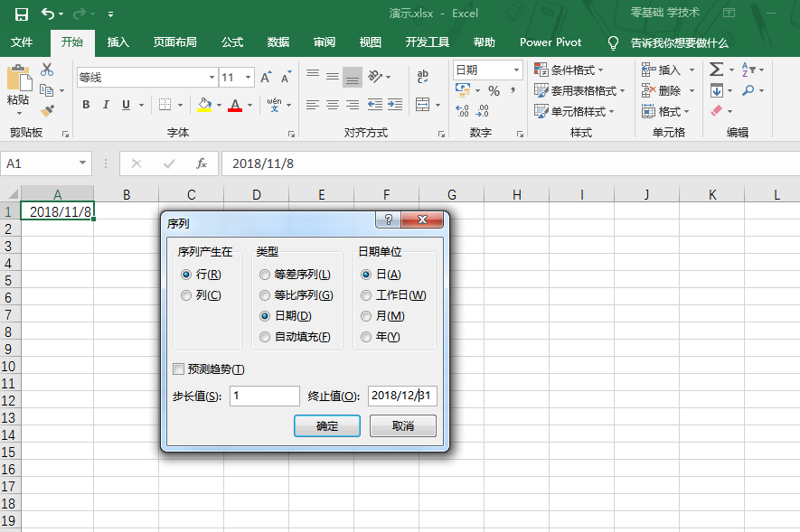Image resolution: width=800 pixels, height=532 pixels.
Task: Center text horizontally in cell
Action: click(x=333, y=105)
